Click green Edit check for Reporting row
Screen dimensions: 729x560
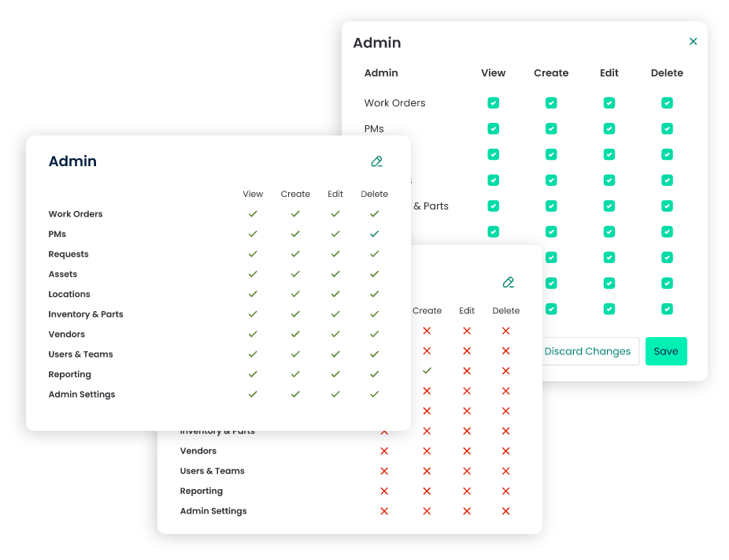point(335,374)
